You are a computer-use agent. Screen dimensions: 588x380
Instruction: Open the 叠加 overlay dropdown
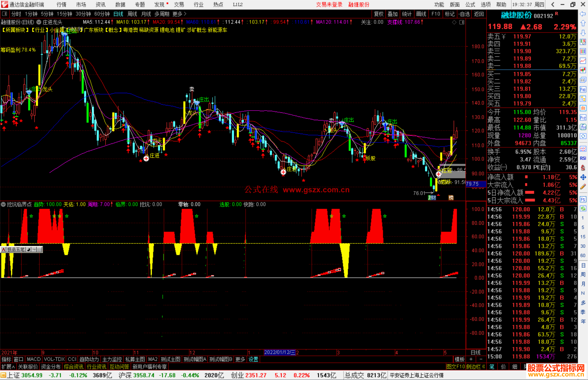coord(393,14)
